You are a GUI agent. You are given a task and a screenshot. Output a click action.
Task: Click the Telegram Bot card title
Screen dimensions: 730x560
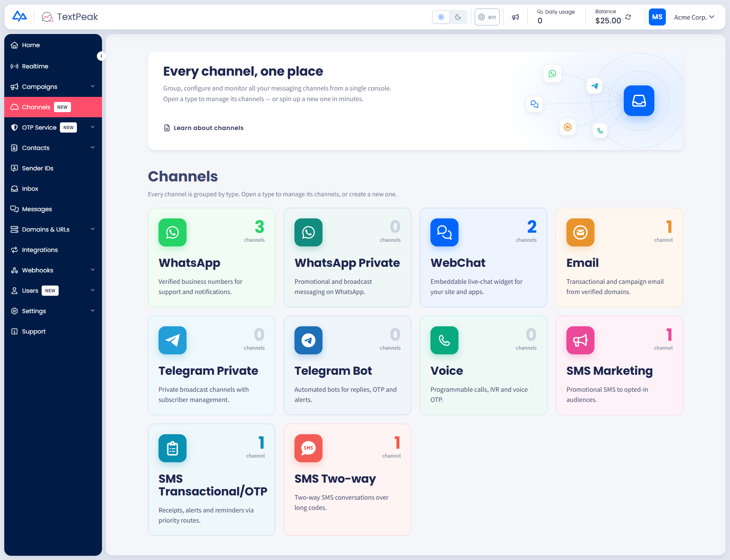pyautogui.click(x=333, y=371)
